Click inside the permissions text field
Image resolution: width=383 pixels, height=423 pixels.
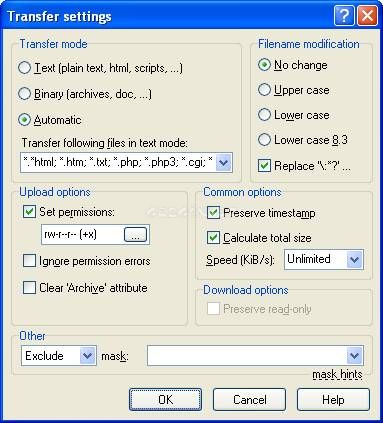click(83, 235)
